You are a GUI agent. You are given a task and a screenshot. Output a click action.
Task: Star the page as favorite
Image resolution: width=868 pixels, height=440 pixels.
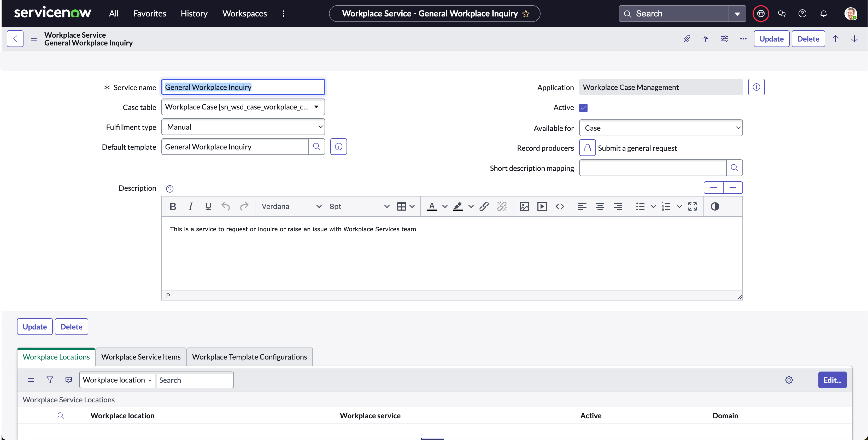click(526, 14)
